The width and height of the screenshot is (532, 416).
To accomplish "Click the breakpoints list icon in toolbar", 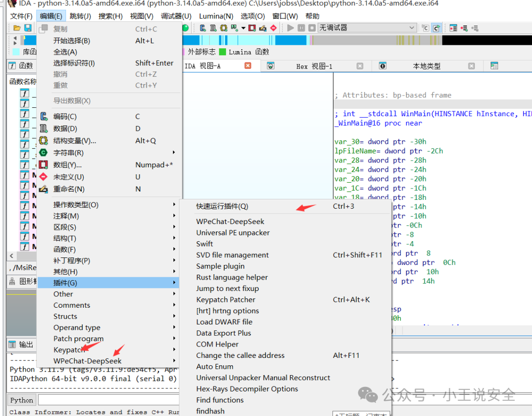I will 453,28.
